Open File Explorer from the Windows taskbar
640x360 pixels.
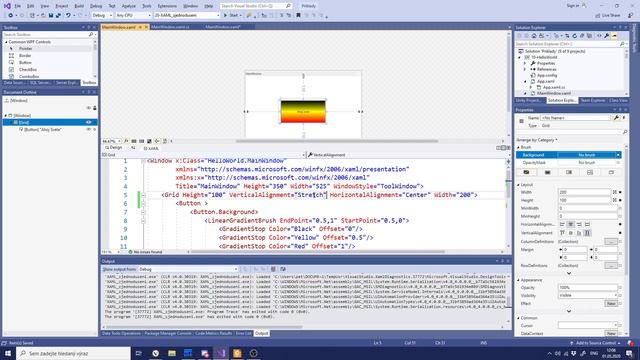172,353
